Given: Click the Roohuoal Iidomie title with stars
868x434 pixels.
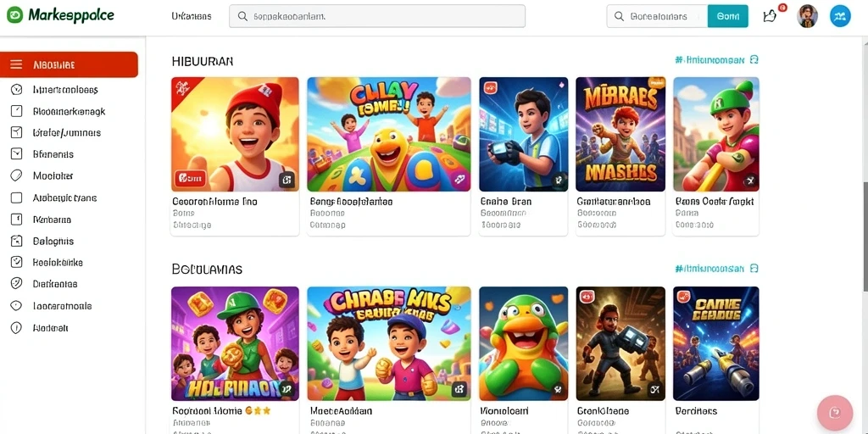Looking at the screenshot, I should [221, 411].
